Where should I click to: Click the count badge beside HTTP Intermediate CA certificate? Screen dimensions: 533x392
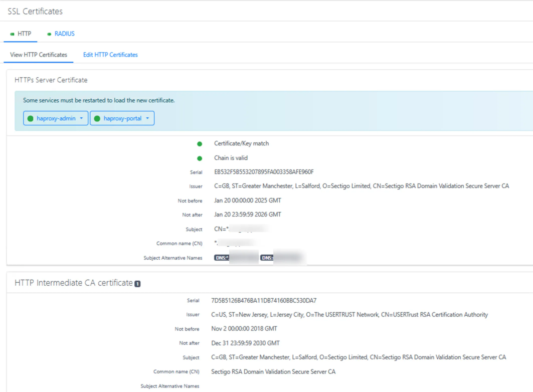point(138,283)
